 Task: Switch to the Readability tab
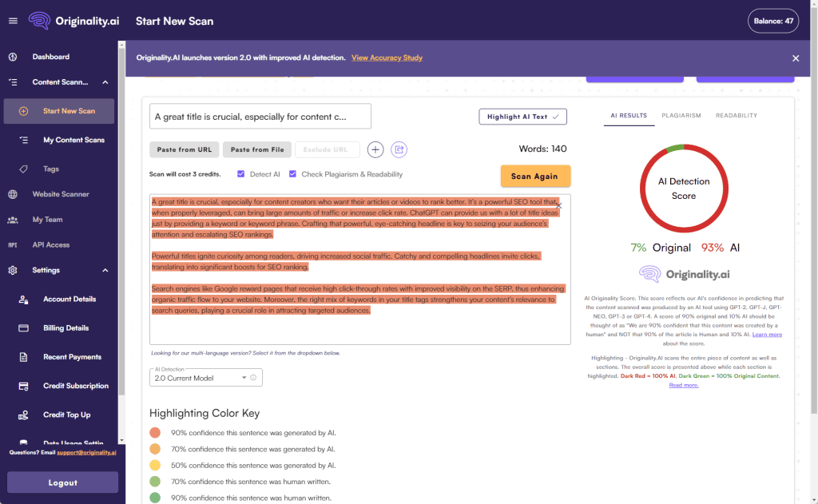[736, 115]
